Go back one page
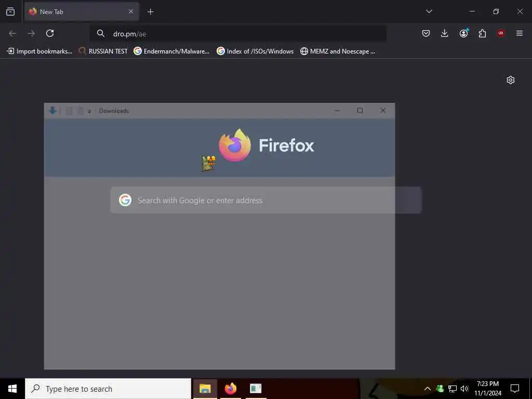Image resolution: width=532 pixels, height=399 pixels. [x=12, y=33]
